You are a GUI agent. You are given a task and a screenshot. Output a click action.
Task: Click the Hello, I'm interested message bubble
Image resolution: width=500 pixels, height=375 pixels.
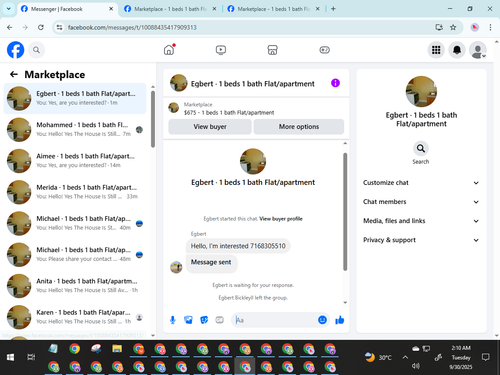(x=238, y=246)
